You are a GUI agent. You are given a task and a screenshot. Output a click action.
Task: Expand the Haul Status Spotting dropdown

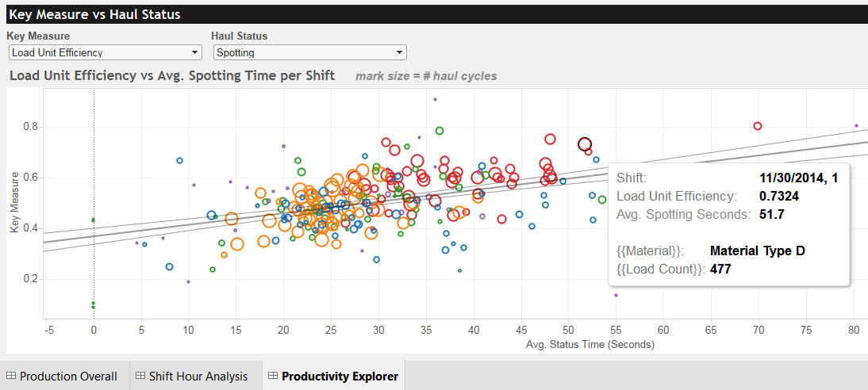309,53
